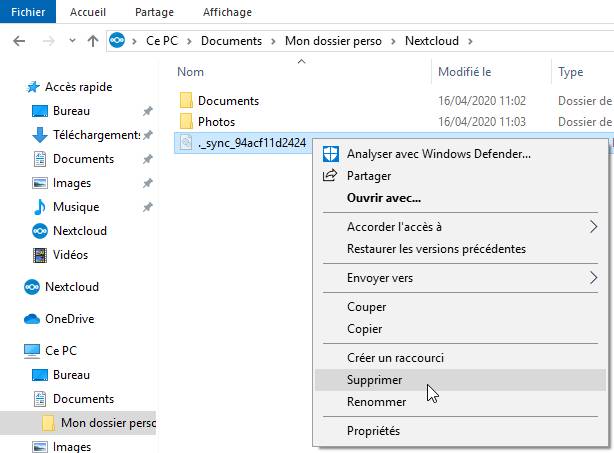Expand breadcrumb chevron after Nextcloud

(x=470, y=41)
